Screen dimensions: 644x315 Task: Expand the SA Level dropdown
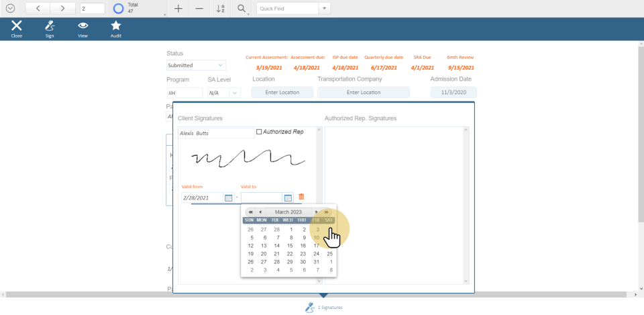(234, 93)
